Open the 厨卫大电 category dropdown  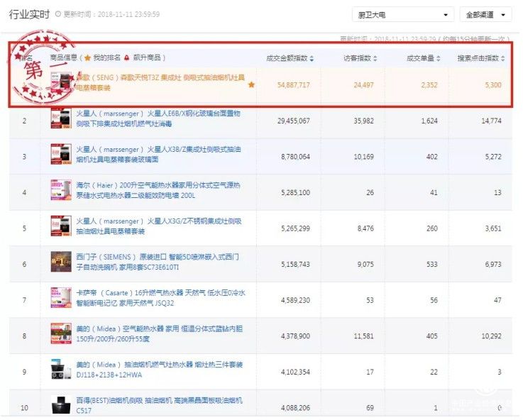tap(402, 14)
